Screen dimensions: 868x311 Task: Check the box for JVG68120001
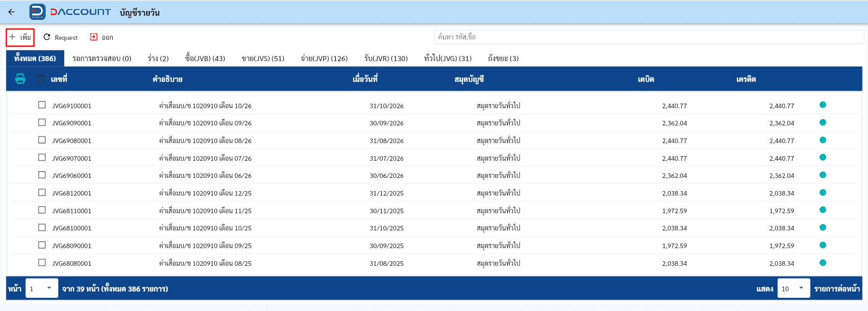(x=42, y=192)
